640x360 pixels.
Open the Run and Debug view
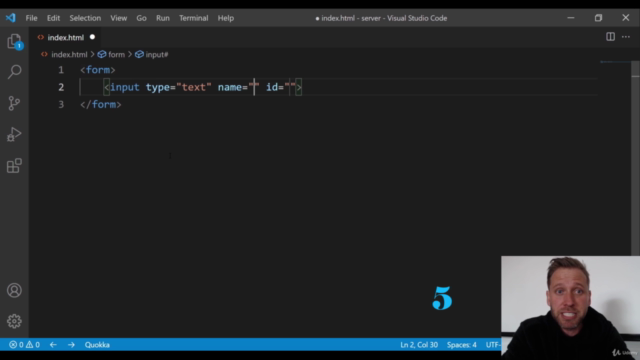(14, 134)
